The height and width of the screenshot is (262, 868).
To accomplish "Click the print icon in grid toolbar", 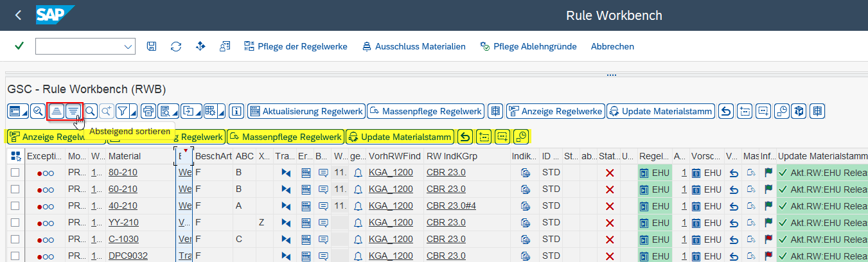I will pos(148,111).
